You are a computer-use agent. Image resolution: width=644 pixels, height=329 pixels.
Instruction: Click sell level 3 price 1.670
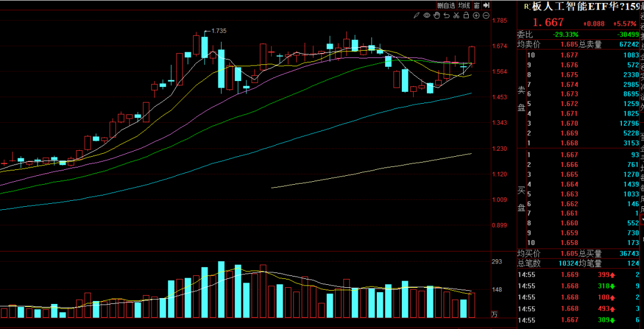(569, 123)
